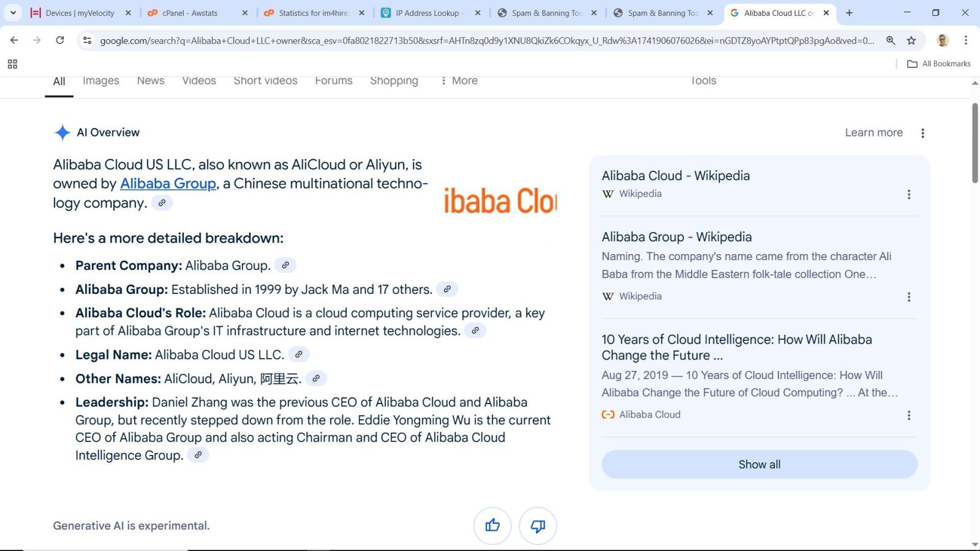The width and height of the screenshot is (980, 551).
Task: Open AI Overview three-dot options menu
Action: (x=922, y=133)
